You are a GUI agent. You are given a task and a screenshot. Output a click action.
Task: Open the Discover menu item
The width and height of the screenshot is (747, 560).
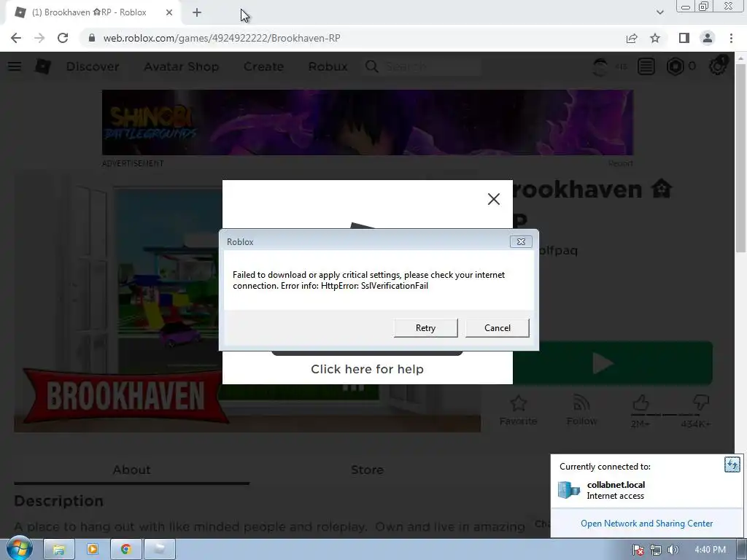pyautogui.click(x=93, y=66)
